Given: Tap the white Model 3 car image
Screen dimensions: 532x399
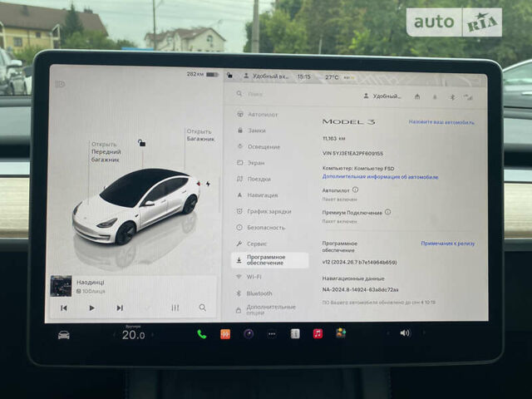Looking at the screenshot, I should (136, 206).
